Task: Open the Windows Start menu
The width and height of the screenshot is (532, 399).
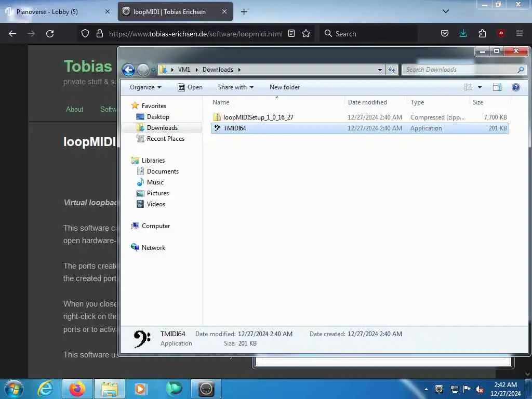Action: [x=14, y=389]
